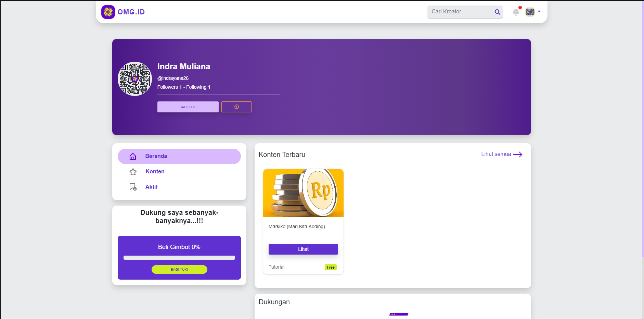Go to the Beranda menu item

click(x=156, y=156)
